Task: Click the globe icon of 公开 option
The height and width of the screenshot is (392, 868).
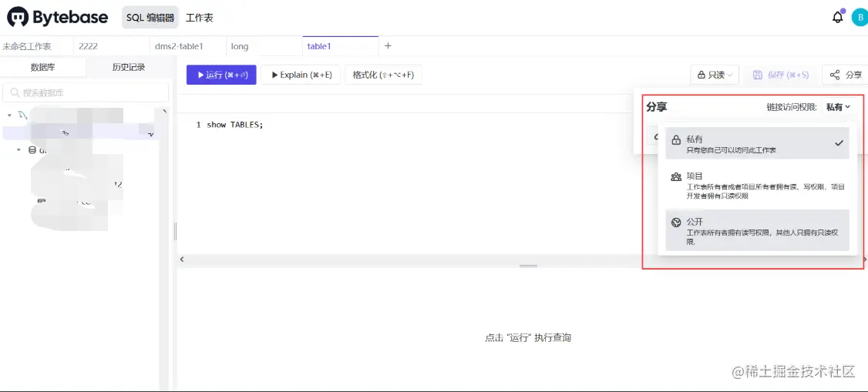Action: tap(675, 223)
